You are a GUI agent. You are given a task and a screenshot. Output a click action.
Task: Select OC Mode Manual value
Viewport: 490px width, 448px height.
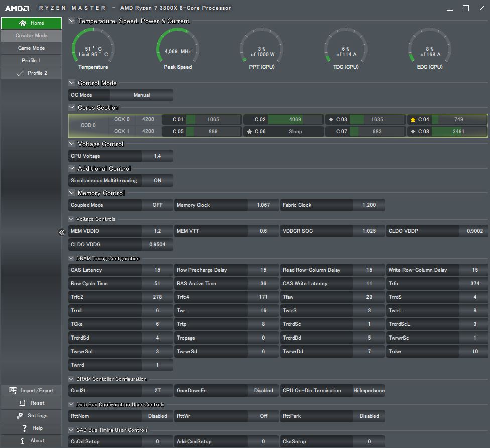(x=142, y=95)
